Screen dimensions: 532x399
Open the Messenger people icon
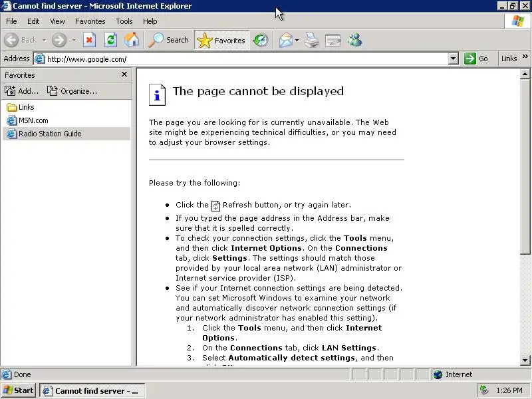pyautogui.click(x=354, y=40)
